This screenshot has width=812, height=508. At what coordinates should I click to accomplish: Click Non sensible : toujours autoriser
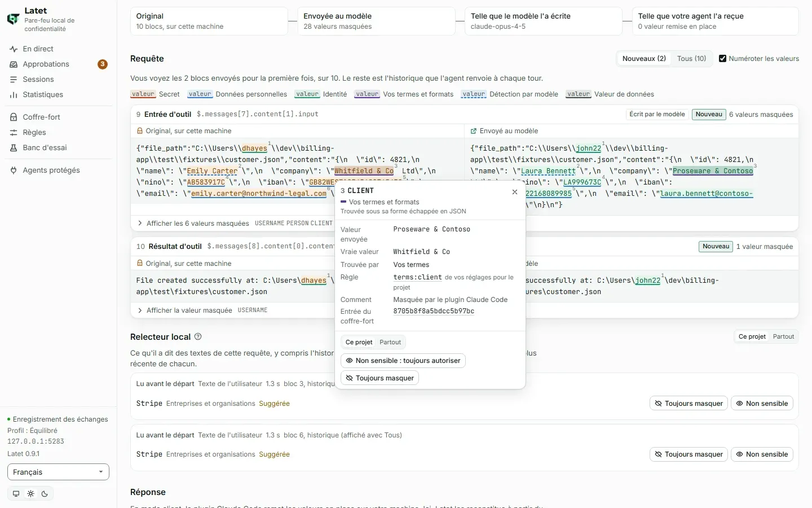403,361
